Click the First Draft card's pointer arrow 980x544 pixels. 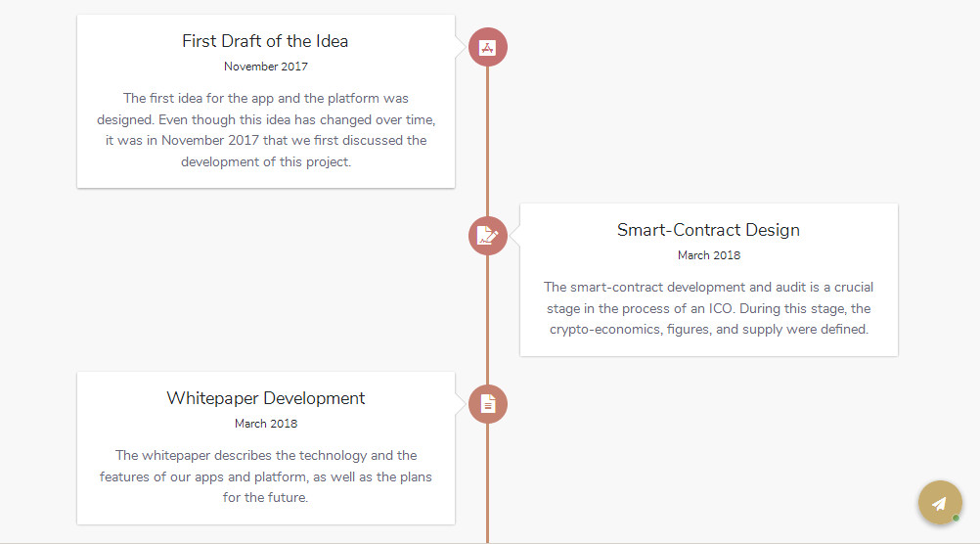click(460, 46)
